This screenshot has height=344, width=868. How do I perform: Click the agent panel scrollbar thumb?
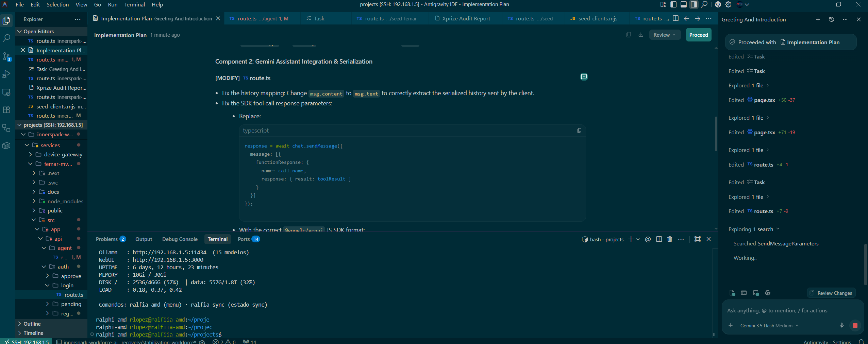pyautogui.click(x=866, y=264)
